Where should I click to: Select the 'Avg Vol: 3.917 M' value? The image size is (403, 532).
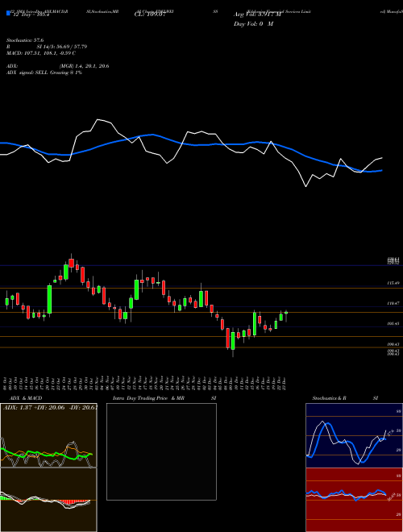point(257,15)
